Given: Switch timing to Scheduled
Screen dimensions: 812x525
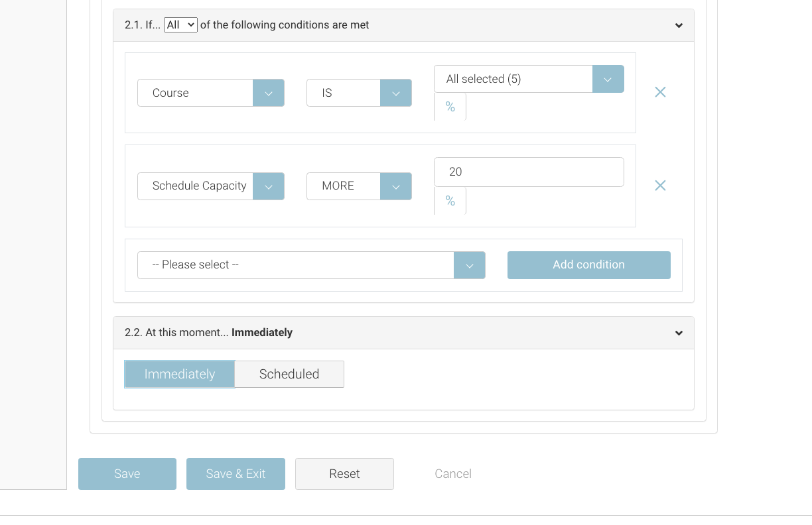Looking at the screenshot, I should 289,374.
